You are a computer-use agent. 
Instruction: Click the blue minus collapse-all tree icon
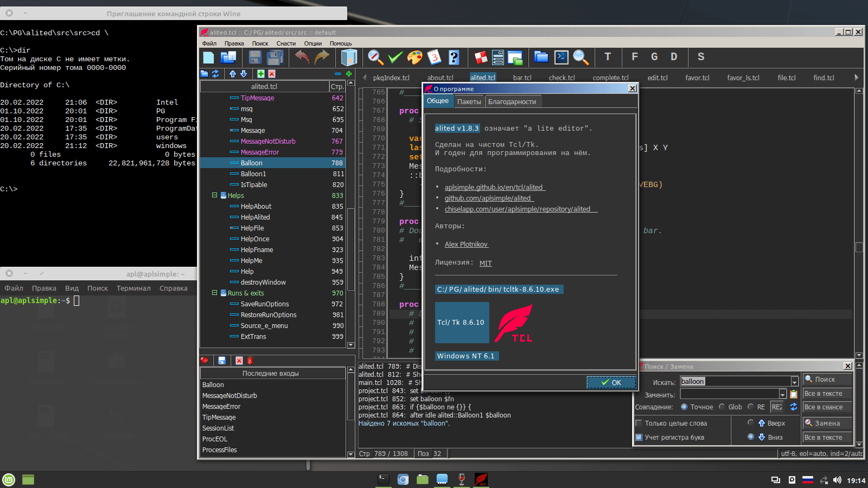point(338,74)
